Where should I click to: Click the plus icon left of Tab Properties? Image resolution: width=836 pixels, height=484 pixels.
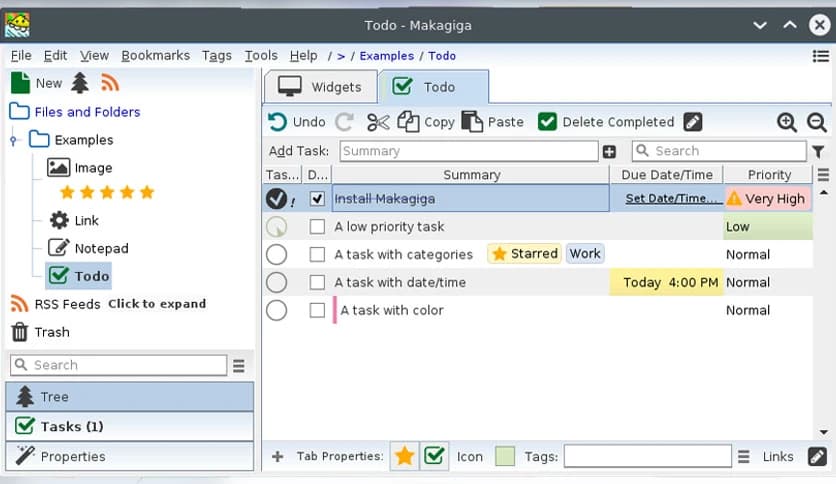pos(277,457)
